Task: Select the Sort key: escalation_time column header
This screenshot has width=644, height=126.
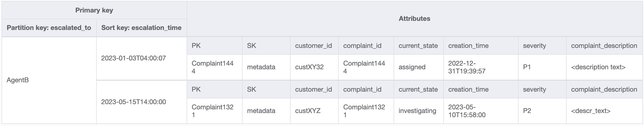Action: (x=141, y=28)
